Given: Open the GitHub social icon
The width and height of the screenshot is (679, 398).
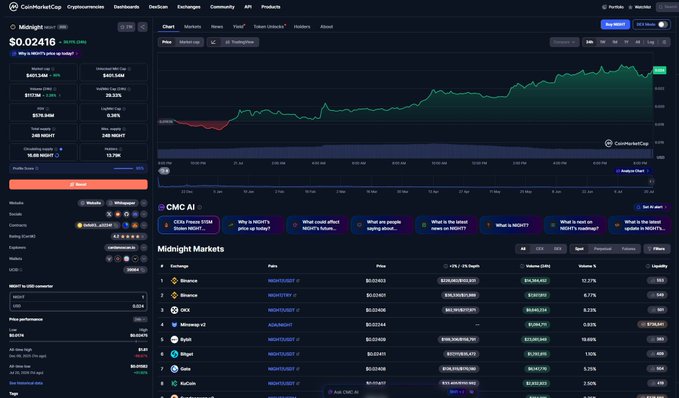Looking at the screenshot, I should (x=126, y=214).
